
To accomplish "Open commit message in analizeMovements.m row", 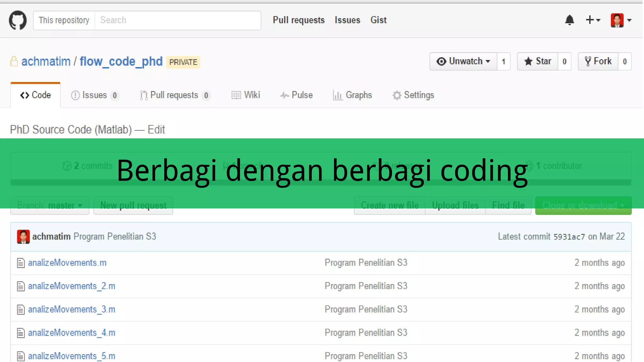I will click(366, 263).
